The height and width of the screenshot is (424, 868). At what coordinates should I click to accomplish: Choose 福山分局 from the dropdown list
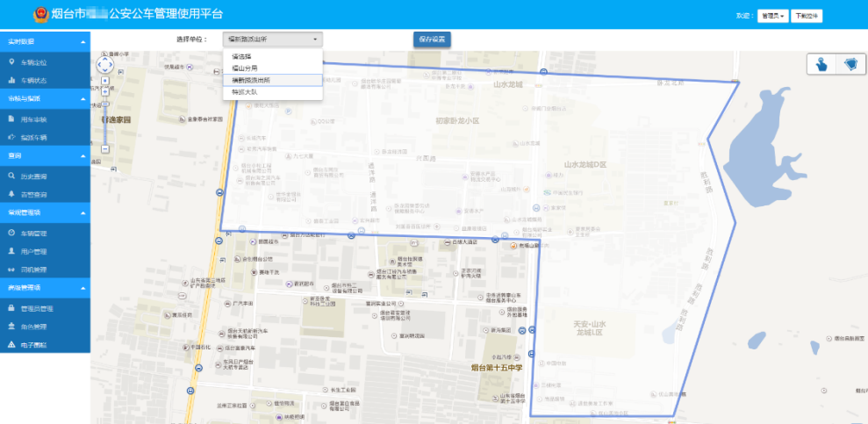tap(245, 68)
